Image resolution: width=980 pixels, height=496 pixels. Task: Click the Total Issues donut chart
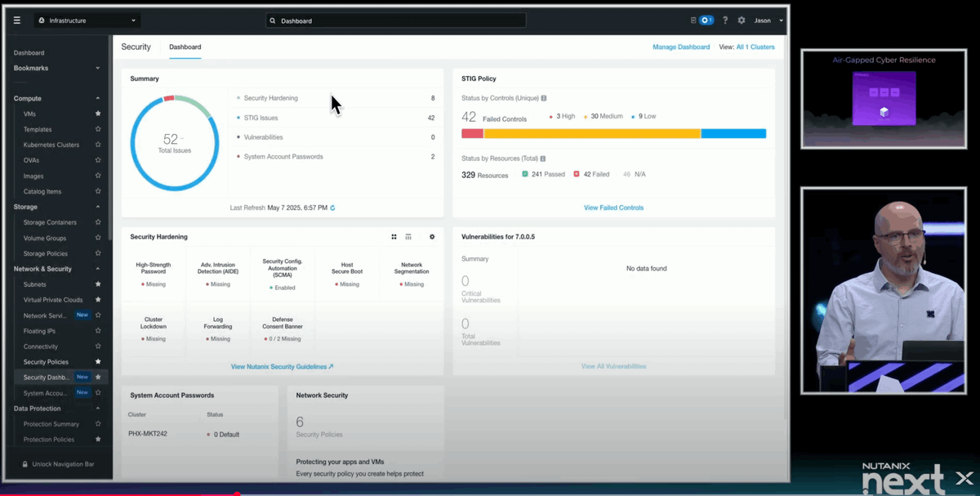[174, 143]
